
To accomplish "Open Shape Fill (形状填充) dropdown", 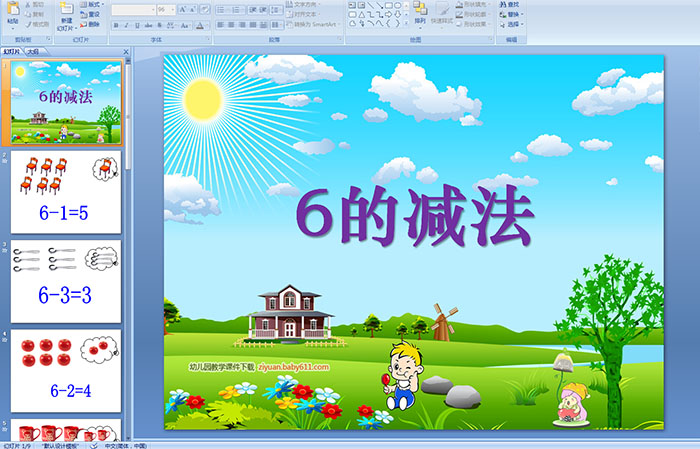I will pyautogui.click(x=473, y=4).
